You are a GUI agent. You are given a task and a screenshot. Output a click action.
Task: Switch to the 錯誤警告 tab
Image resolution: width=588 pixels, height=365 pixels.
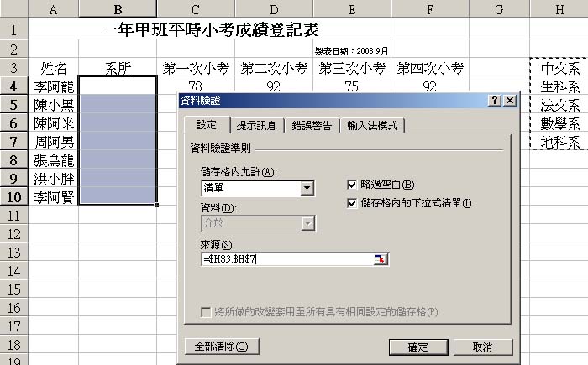312,126
